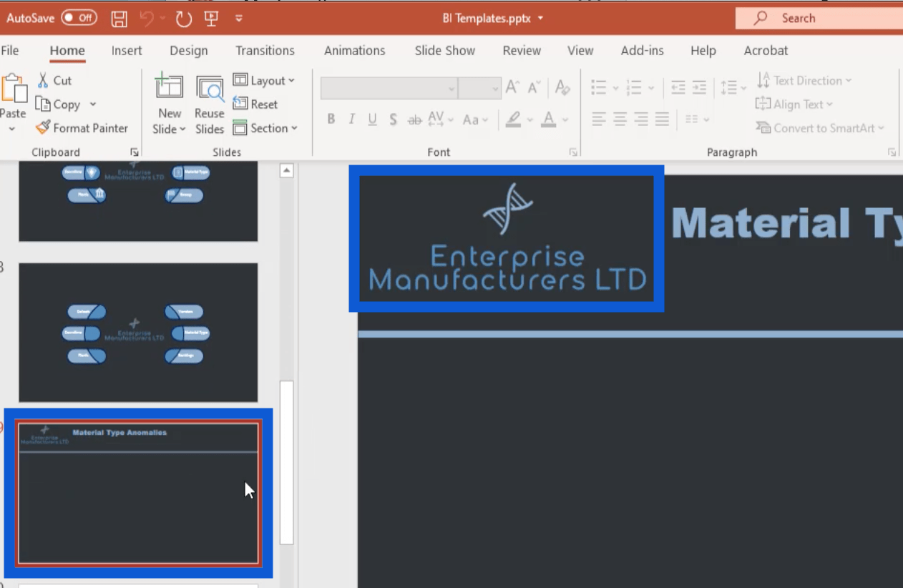
Task: Click Center alignment icon
Action: pos(620,119)
